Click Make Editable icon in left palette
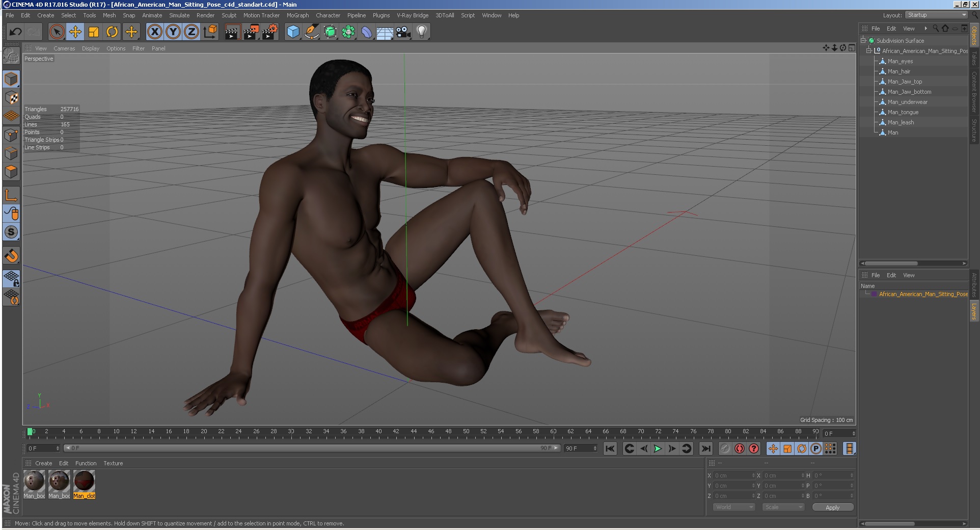The image size is (980, 530). coord(11,56)
